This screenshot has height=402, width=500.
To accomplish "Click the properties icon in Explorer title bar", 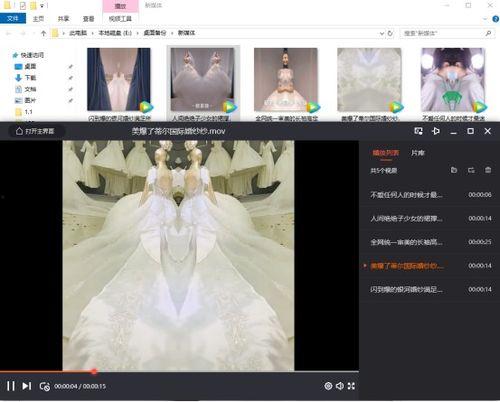I will click(x=23, y=6).
